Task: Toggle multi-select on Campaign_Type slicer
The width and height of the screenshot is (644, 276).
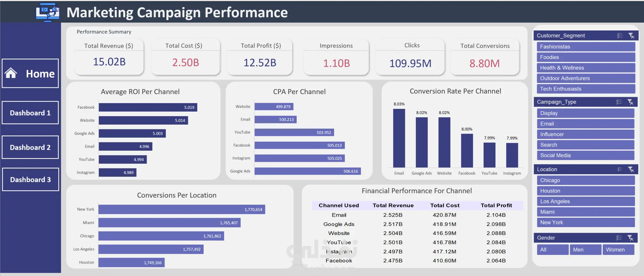Action: [619, 102]
